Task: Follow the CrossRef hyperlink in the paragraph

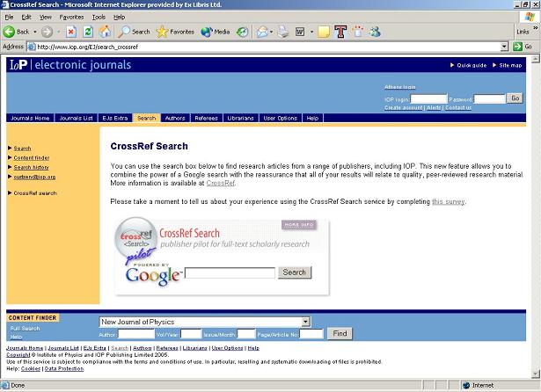Action: click(x=221, y=183)
